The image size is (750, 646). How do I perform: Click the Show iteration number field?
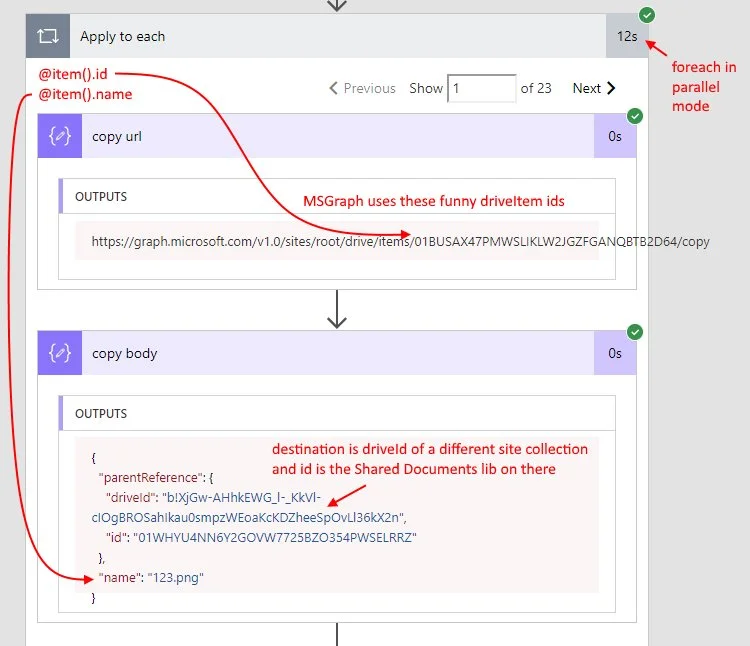pos(481,88)
